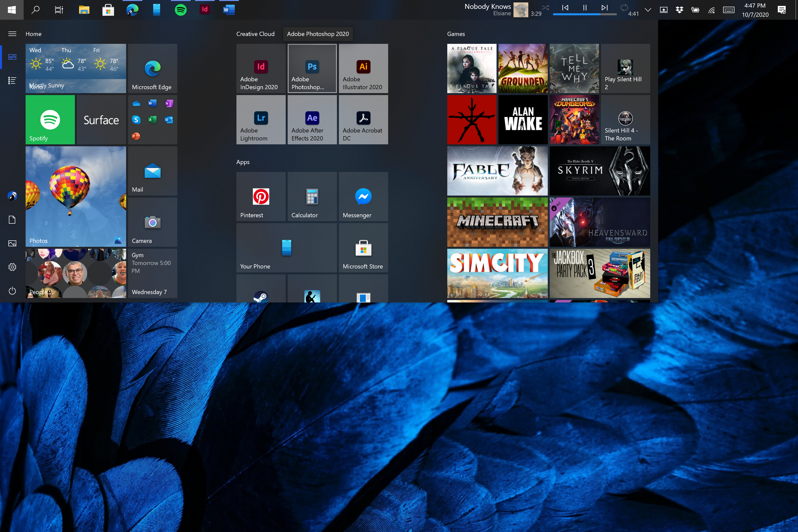Open the Adobe InDesign 2020 tile

coord(261,68)
